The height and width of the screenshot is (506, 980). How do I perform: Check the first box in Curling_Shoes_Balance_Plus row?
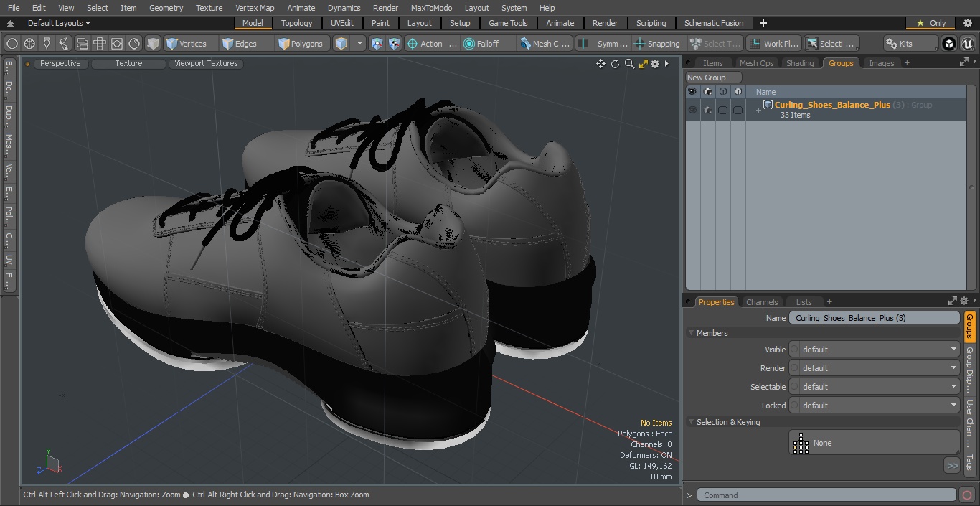[x=723, y=110]
